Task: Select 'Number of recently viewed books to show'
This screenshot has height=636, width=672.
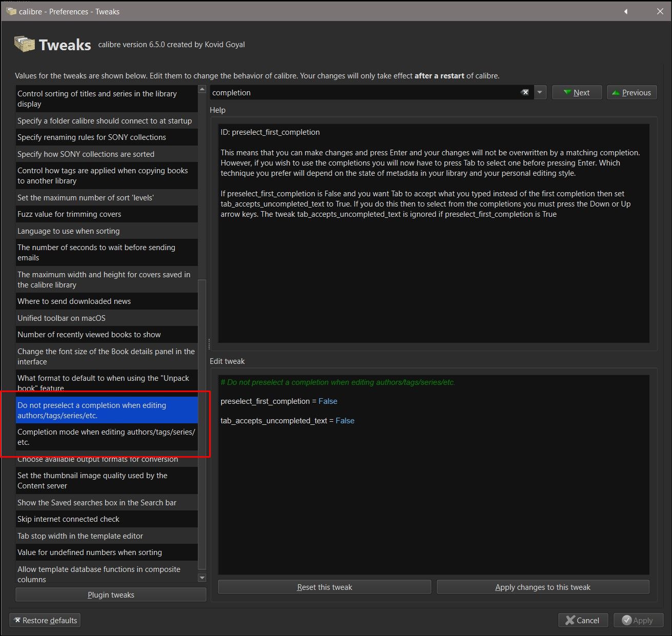Action: 107,335
